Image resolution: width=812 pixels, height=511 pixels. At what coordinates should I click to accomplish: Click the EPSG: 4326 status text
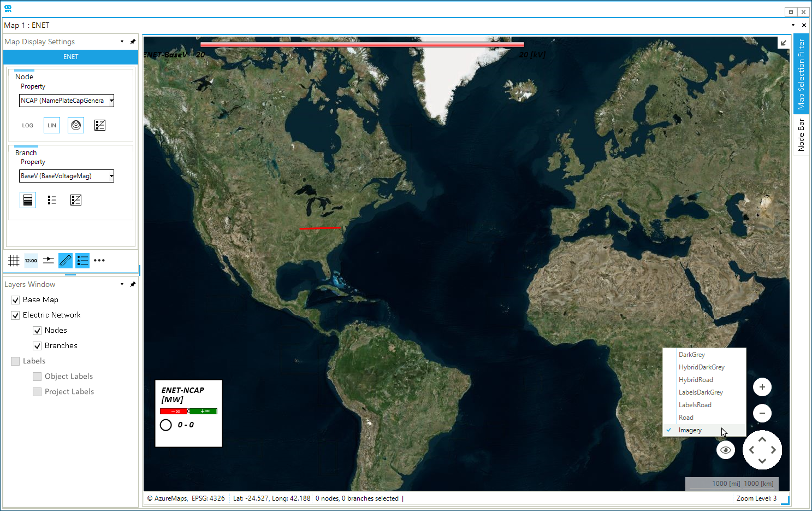click(x=208, y=498)
